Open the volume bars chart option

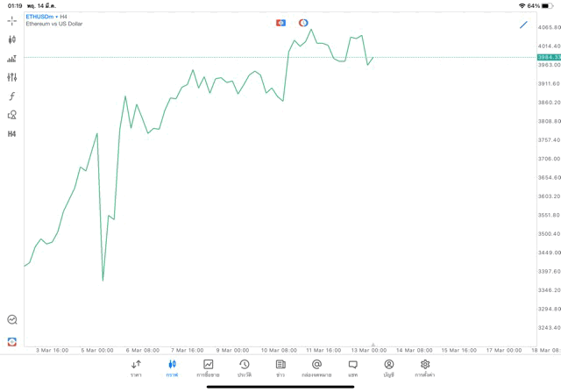[11, 59]
